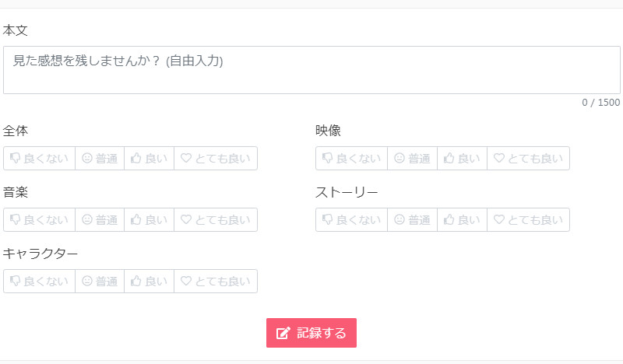Select 普通 for 全体 rating
623x364 pixels.
tap(100, 159)
